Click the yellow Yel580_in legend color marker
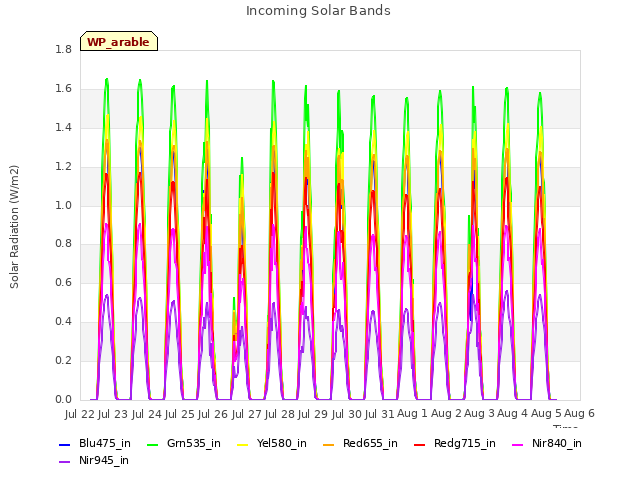The width and height of the screenshot is (640, 480). (242, 444)
